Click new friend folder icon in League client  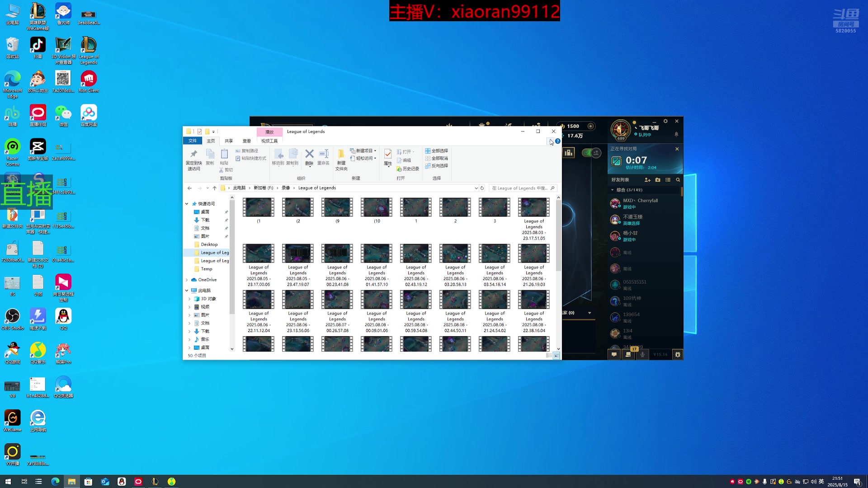[658, 180]
